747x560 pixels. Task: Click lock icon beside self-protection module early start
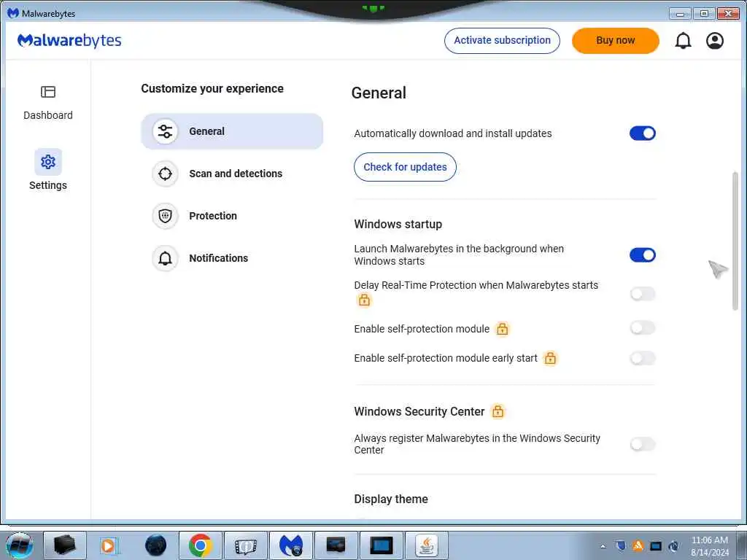point(550,358)
